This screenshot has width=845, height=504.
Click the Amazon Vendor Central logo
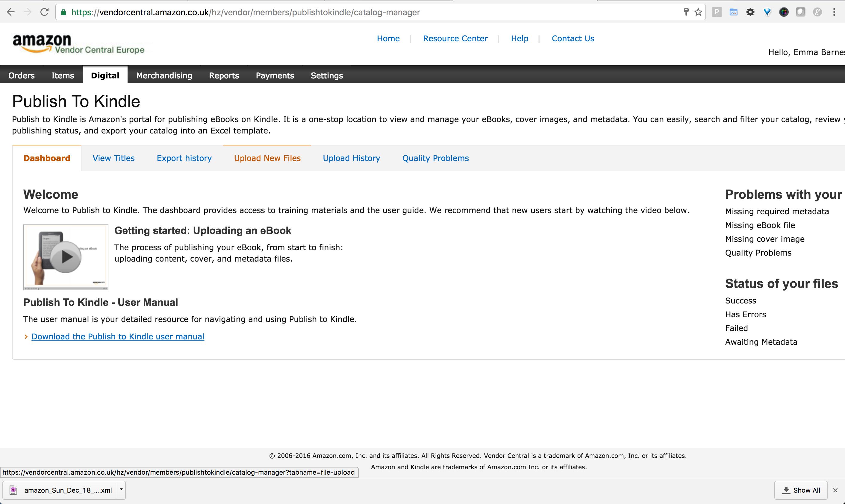tap(78, 44)
